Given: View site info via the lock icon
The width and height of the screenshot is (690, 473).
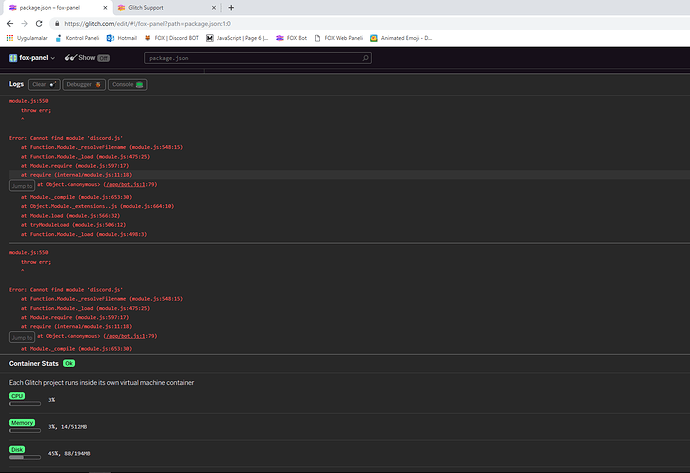Looking at the screenshot, I should click(x=57, y=24).
